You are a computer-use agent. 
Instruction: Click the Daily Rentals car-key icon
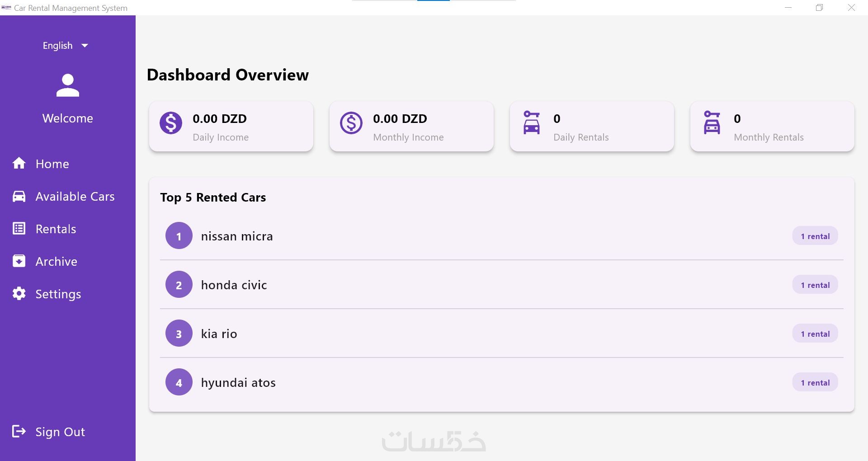click(x=532, y=123)
